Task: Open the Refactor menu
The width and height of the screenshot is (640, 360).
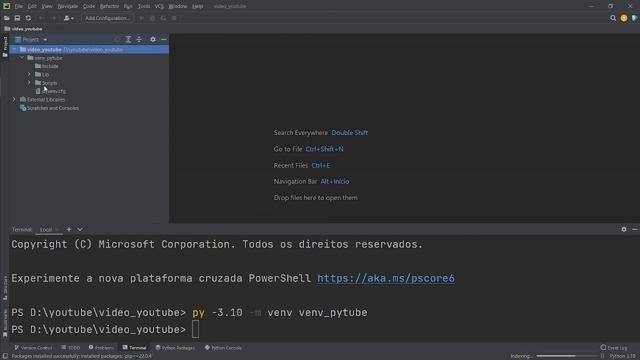Action: point(109,6)
